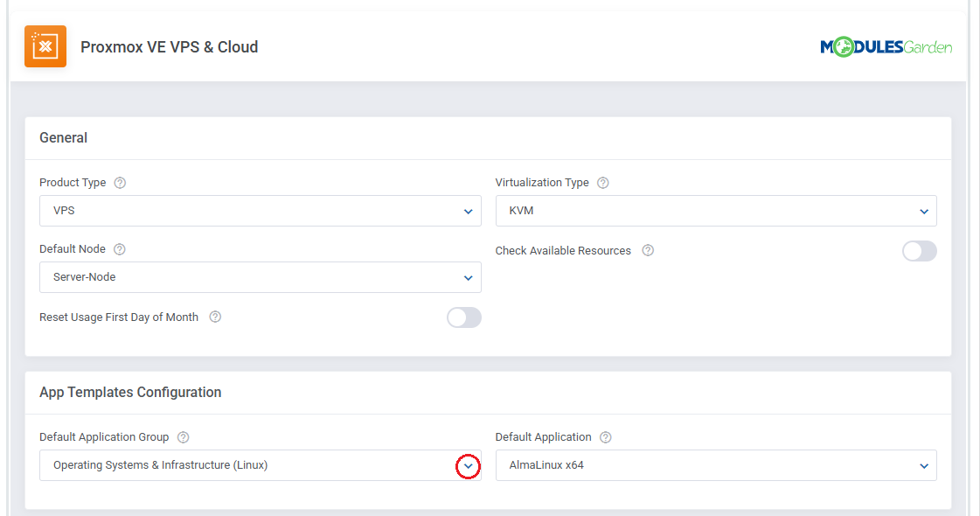Click Product Type help question icon
Viewport: 980px width, 516px height.
(x=120, y=183)
